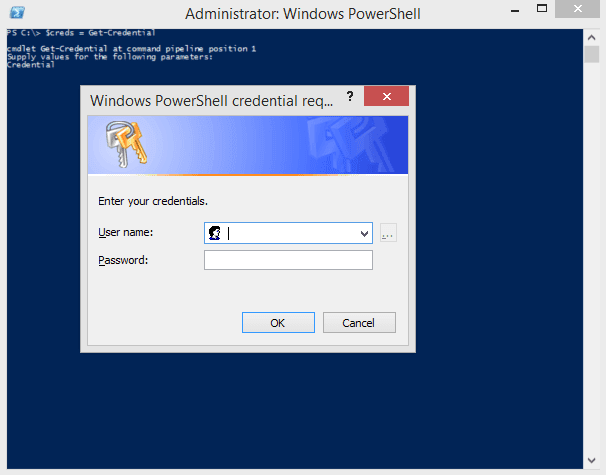606x475 pixels.
Task: Click the user avatar icon in User name field
Action: tap(214, 233)
